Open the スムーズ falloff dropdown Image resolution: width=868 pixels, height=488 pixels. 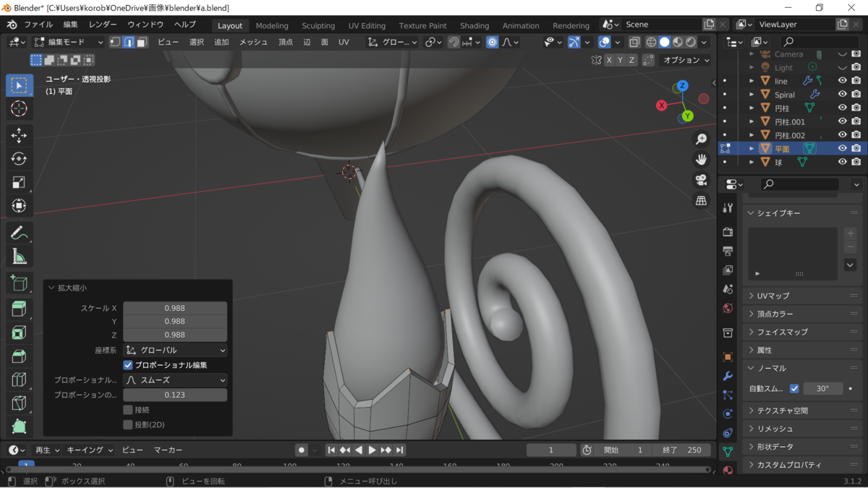(175, 380)
